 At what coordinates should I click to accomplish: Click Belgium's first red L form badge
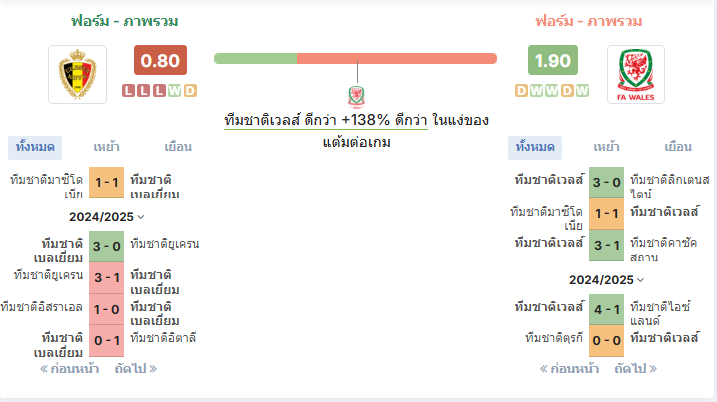[x=128, y=91]
